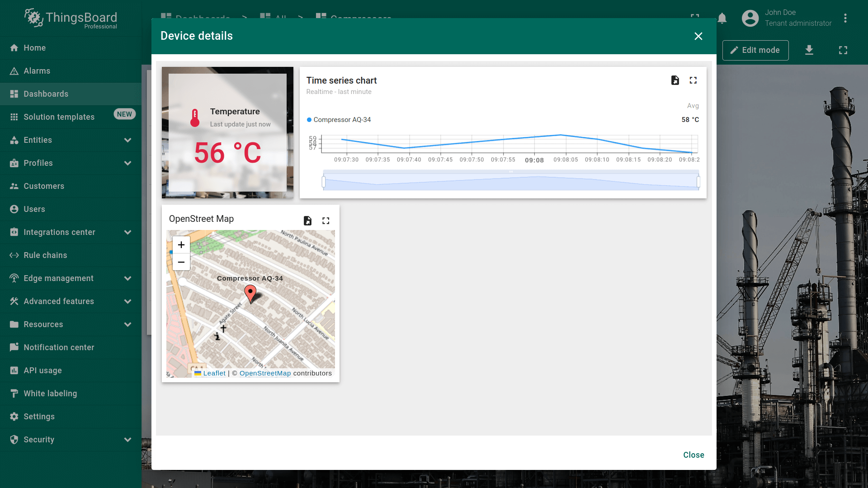Click the chart time range slider left handle
868x488 pixels.
(324, 182)
